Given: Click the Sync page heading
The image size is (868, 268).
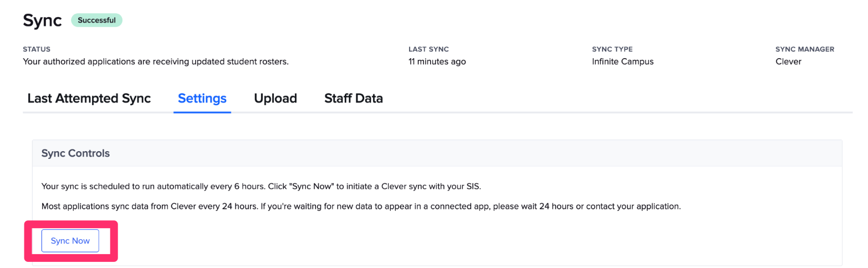Looking at the screenshot, I should (x=42, y=21).
